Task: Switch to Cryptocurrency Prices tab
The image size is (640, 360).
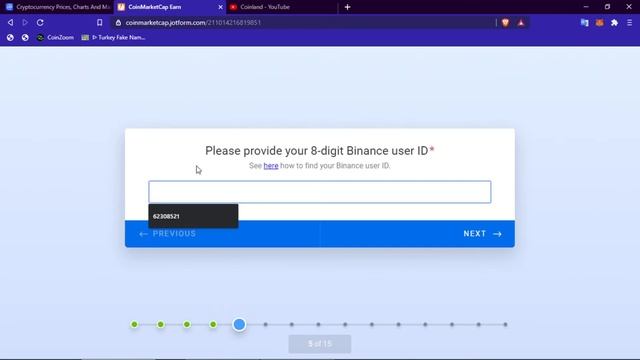Action: 57,7
